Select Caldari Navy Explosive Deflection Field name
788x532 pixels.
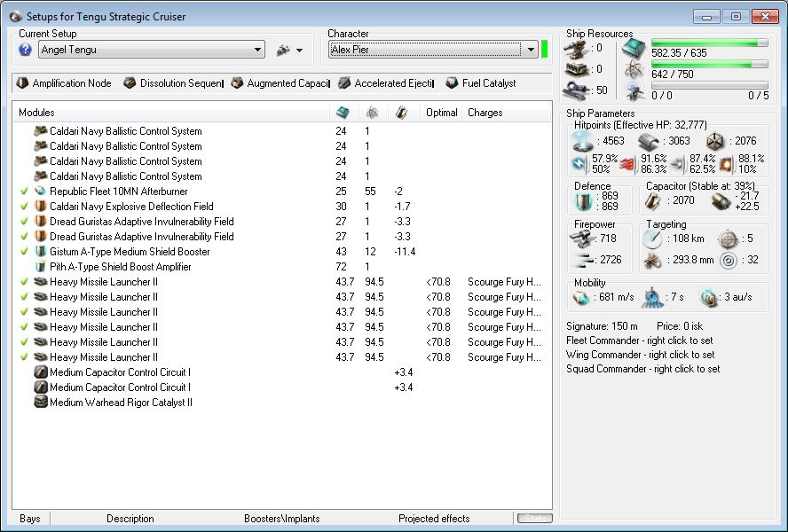(131, 207)
